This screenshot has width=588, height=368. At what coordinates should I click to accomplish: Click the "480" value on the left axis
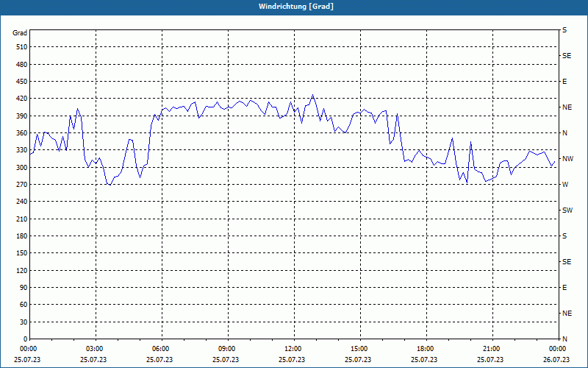[x=22, y=64]
